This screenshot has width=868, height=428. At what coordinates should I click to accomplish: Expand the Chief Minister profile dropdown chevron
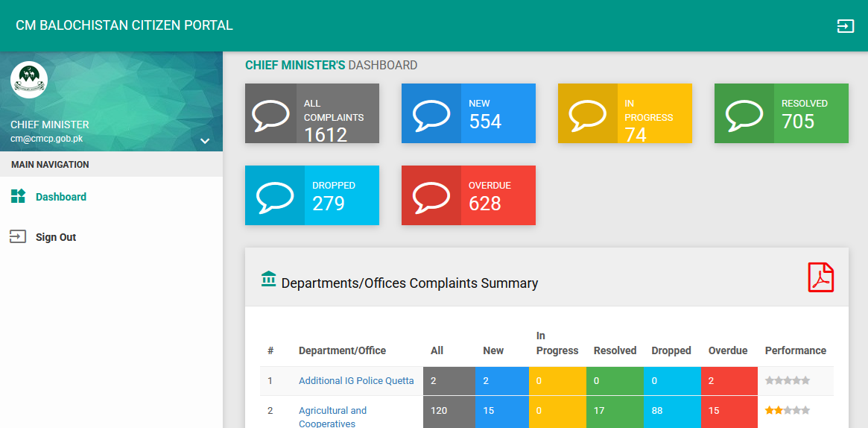click(205, 141)
